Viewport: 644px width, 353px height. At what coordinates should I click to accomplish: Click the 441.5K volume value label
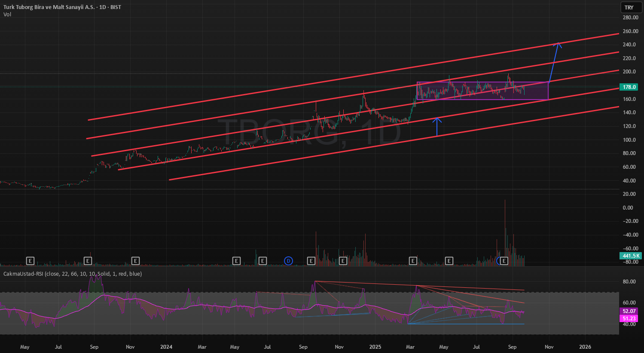pyautogui.click(x=630, y=256)
